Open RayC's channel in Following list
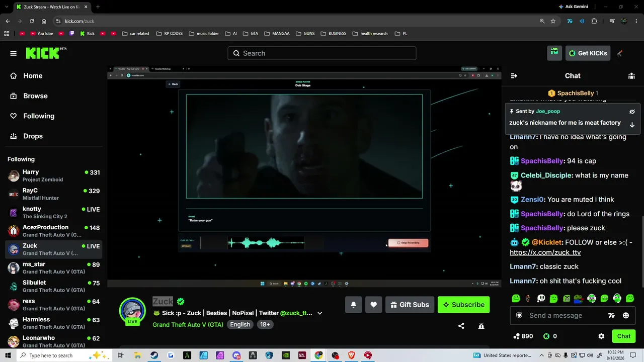Screen dimensions: 644x362 [54, 194]
